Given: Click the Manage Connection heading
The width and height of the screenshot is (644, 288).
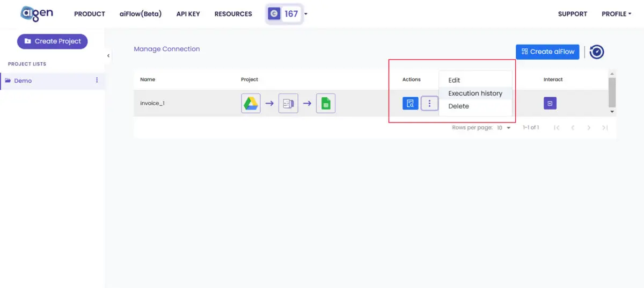Looking at the screenshot, I should coord(167,49).
